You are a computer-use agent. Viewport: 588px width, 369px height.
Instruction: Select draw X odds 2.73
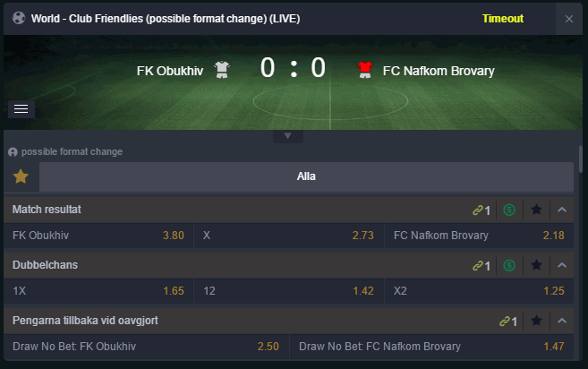click(x=288, y=236)
